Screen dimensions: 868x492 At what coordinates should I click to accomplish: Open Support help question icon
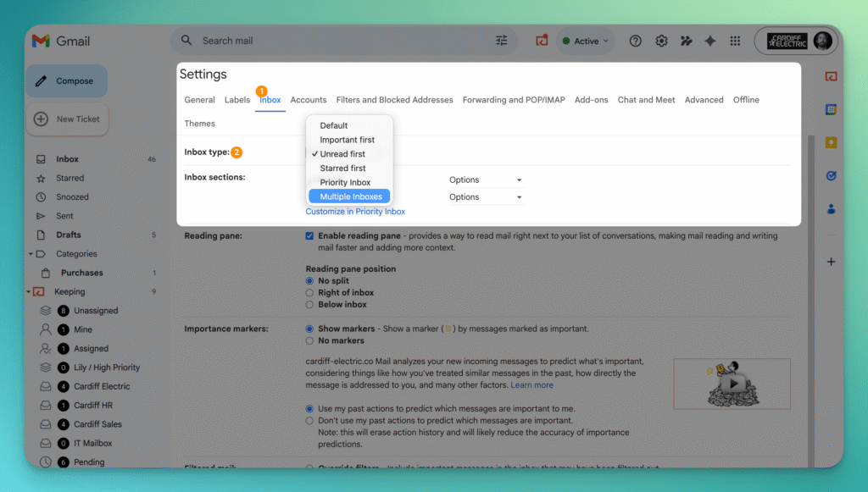[636, 41]
